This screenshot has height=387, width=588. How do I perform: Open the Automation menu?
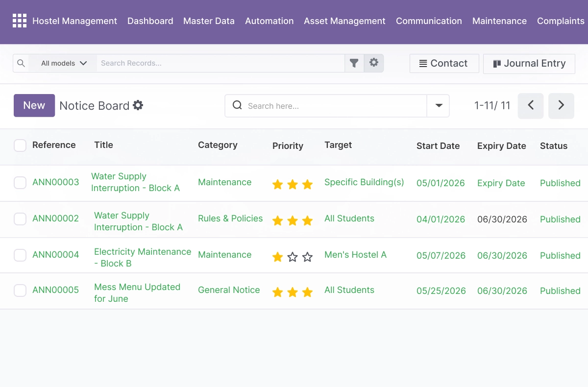pos(269,21)
